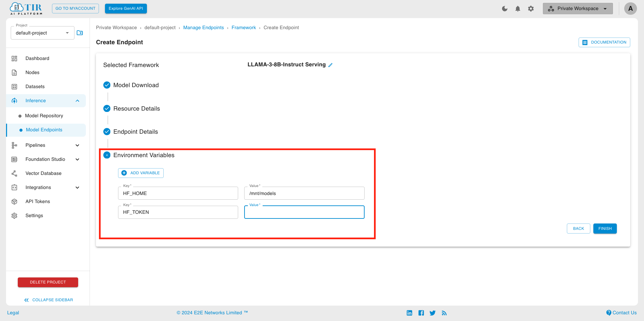Viewport: 644px width, 321px height.
Task: Click the Endpoint Details checkmark step icon
Action: pyautogui.click(x=107, y=132)
